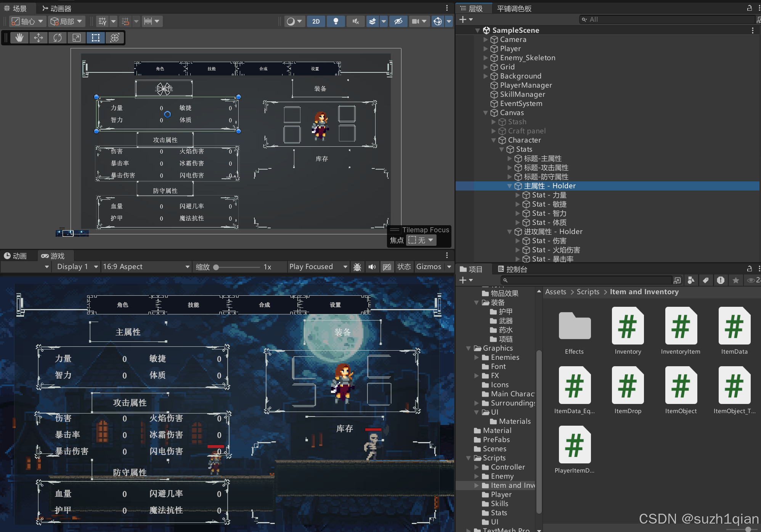761x532 pixels.
Task: Toggle the camera visibility icon in toolbar
Action: (415, 21)
